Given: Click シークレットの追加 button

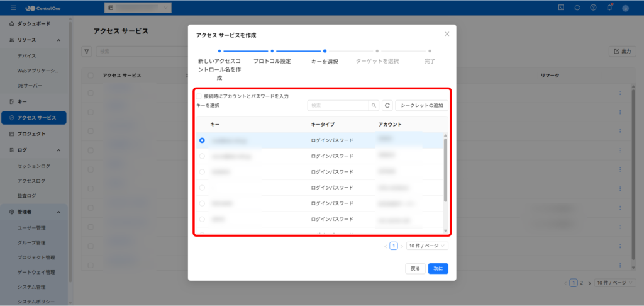Looking at the screenshot, I should pos(421,106).
